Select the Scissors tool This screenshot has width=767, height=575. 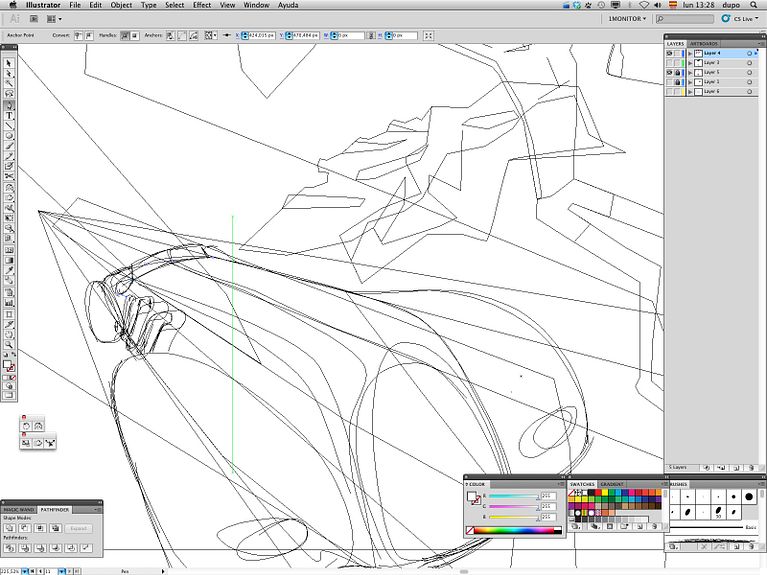click(x=9, y=176)
